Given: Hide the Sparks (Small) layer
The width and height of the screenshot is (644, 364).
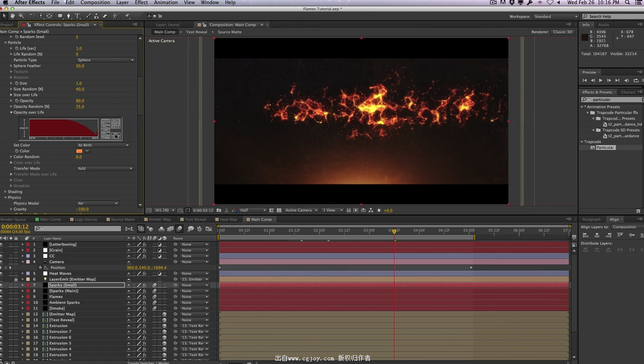Looking at the screenshot, I should tap(2, 285).
